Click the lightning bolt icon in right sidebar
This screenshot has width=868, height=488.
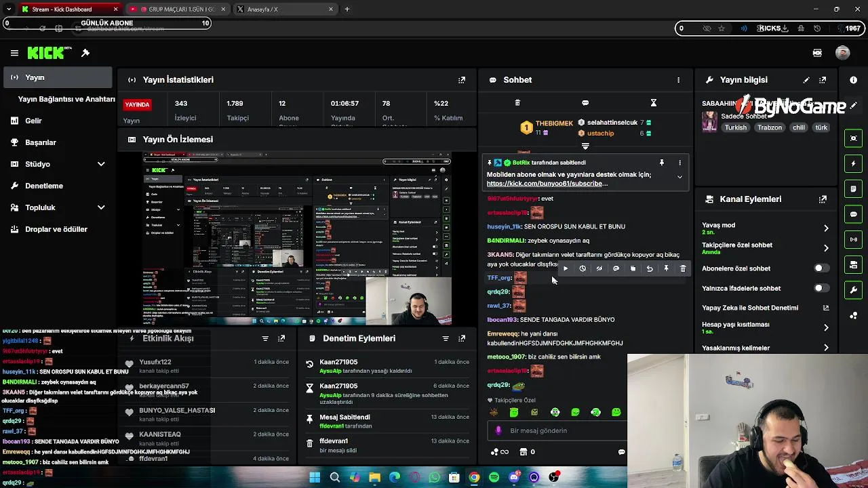(x=853, y=163)
